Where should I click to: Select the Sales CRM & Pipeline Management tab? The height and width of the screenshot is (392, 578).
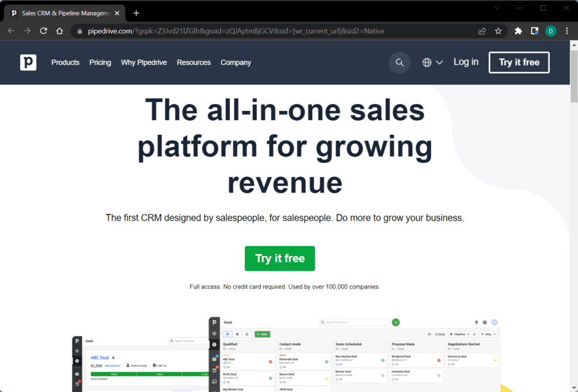66,13
